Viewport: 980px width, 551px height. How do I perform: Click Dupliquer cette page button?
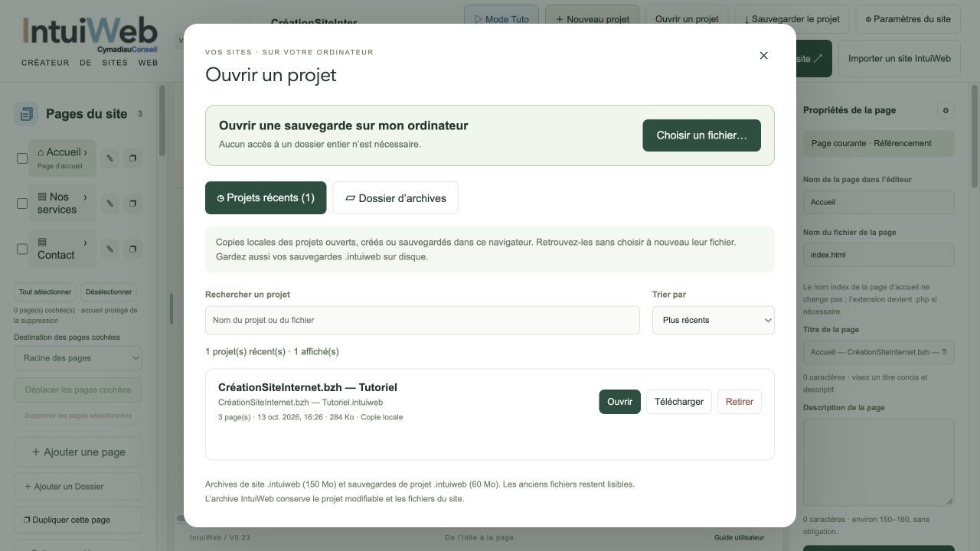coord(78,520)
